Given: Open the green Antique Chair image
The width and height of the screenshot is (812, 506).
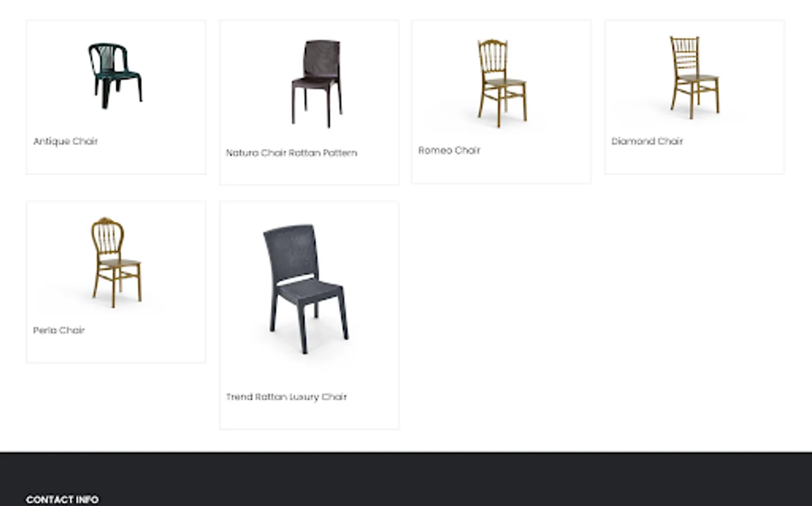Looking at the screenshot, I should click(116, 75).
